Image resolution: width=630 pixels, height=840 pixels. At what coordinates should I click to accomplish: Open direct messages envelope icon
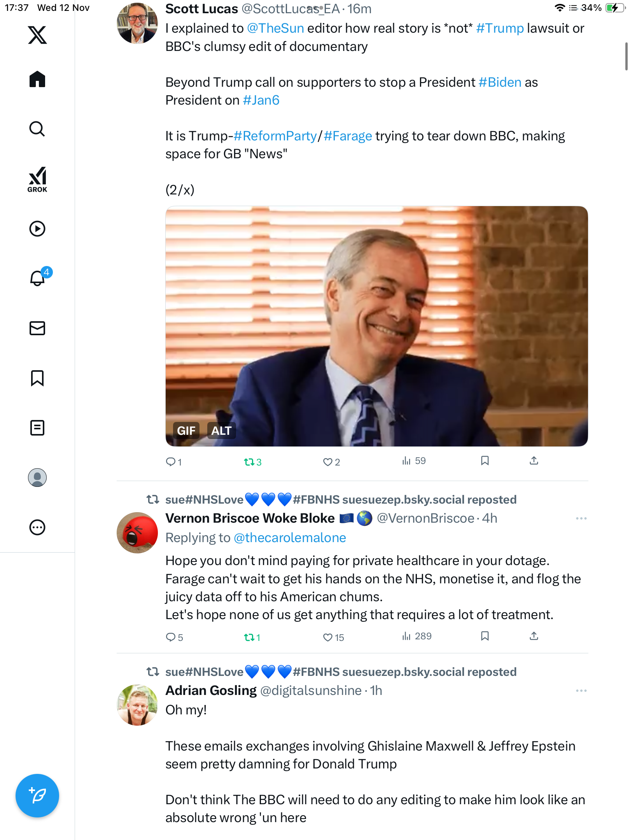click(37, 328)
